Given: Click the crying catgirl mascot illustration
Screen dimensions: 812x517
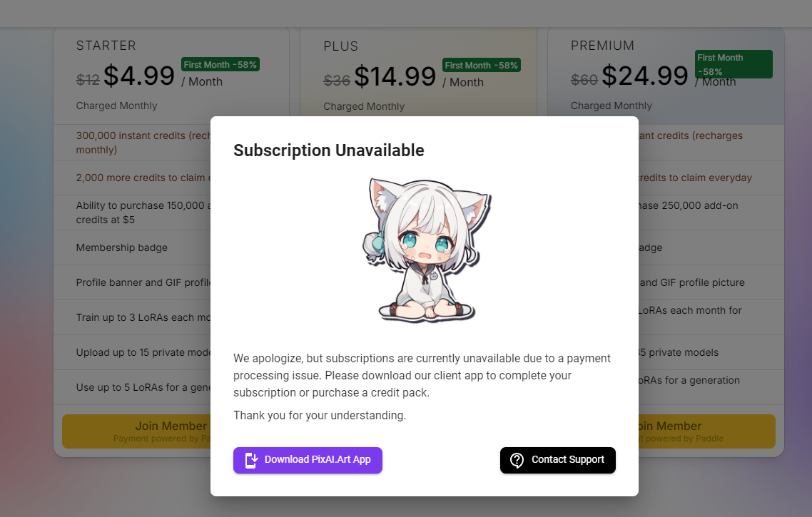Looking at the screenshot, I should (x=427, y=250).
